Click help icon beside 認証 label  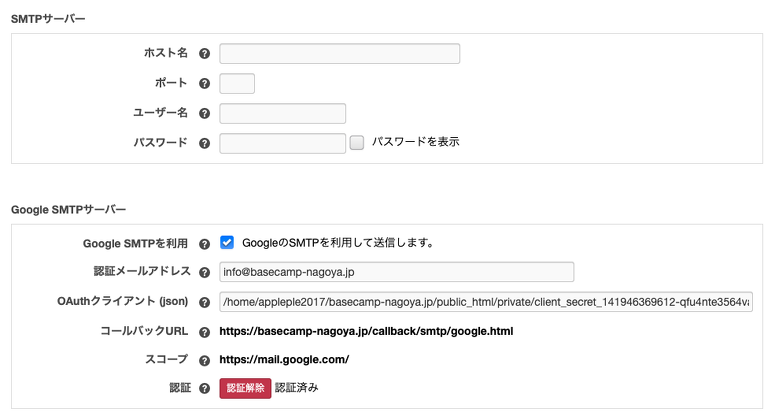(205, 388)
